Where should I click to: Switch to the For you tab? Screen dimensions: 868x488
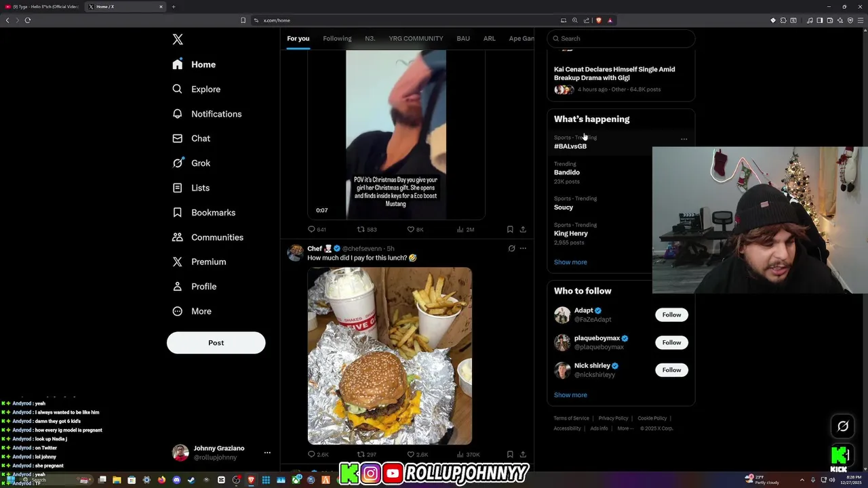tap(298, 39)
